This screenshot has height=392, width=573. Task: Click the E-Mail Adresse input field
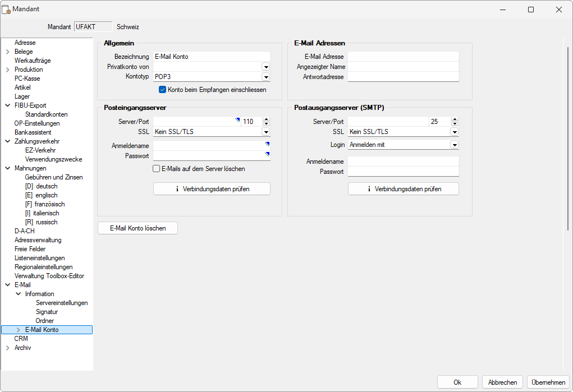click(x=403, y=57)
